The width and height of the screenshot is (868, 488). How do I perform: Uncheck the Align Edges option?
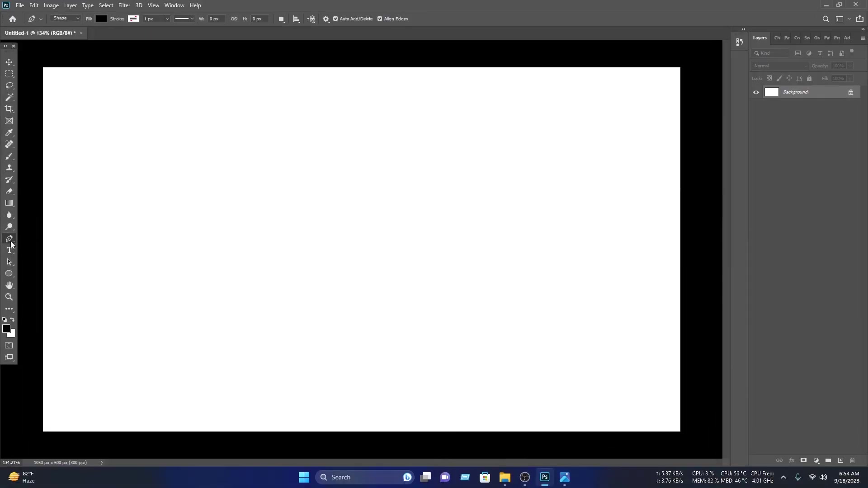click(x=380, y=19)
